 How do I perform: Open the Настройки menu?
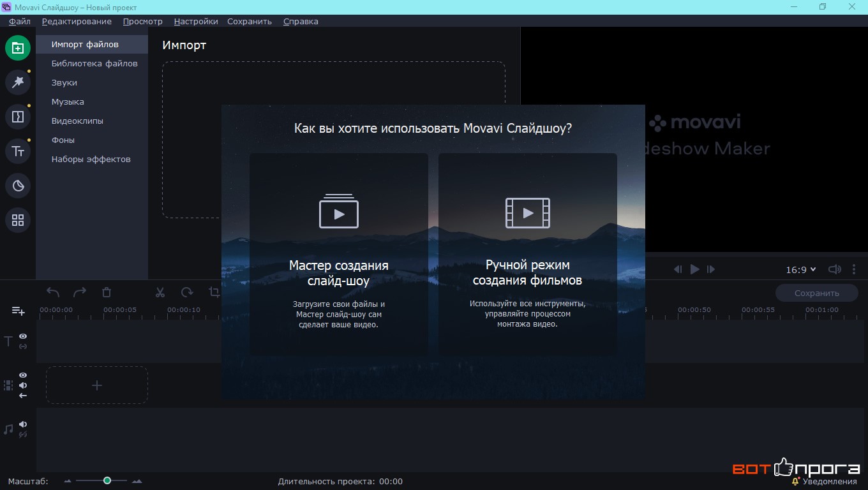tap(196, 21)
